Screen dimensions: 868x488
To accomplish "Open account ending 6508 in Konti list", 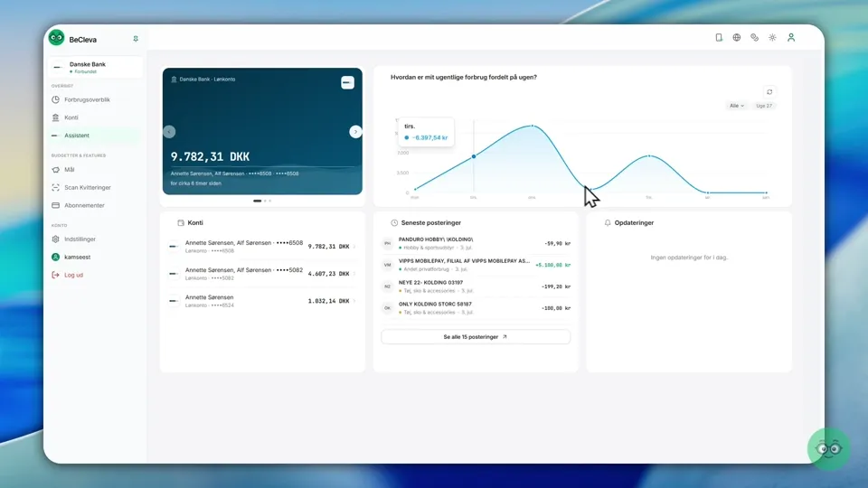I will click(x=262, y=246).
